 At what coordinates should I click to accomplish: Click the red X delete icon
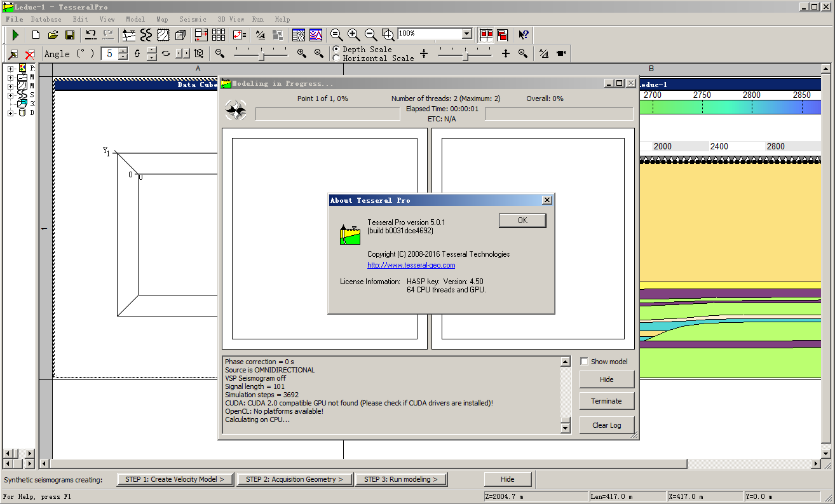pos(30,54)
